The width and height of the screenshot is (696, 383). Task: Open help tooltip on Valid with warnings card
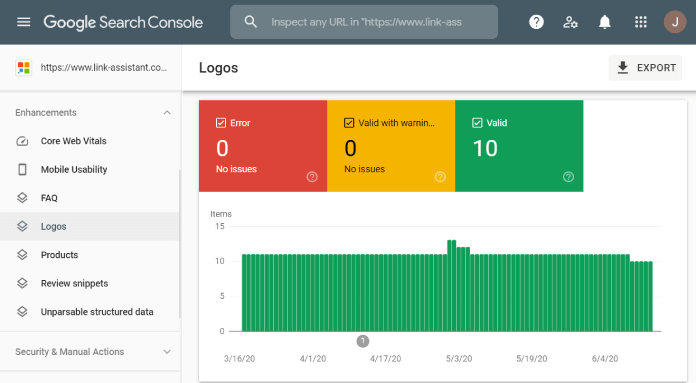coord(440,177)
